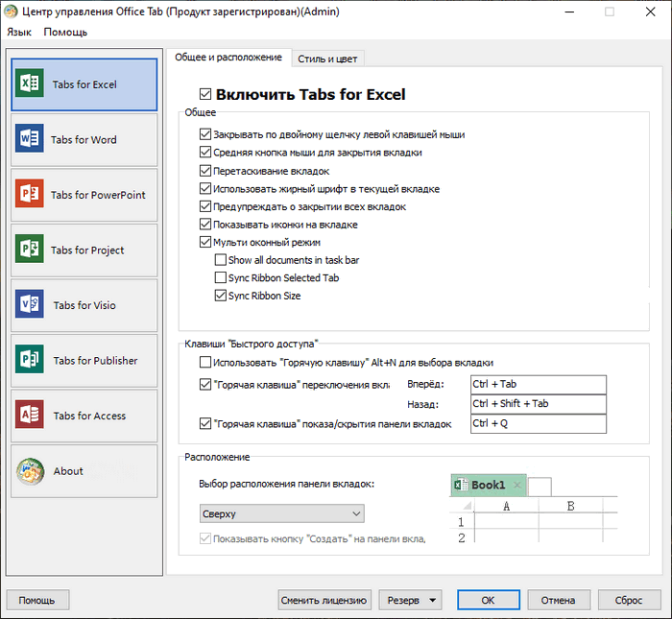Open the Tabs for Project icon
The width and height of the screenshot is (672, 619).
coord(30,249)
